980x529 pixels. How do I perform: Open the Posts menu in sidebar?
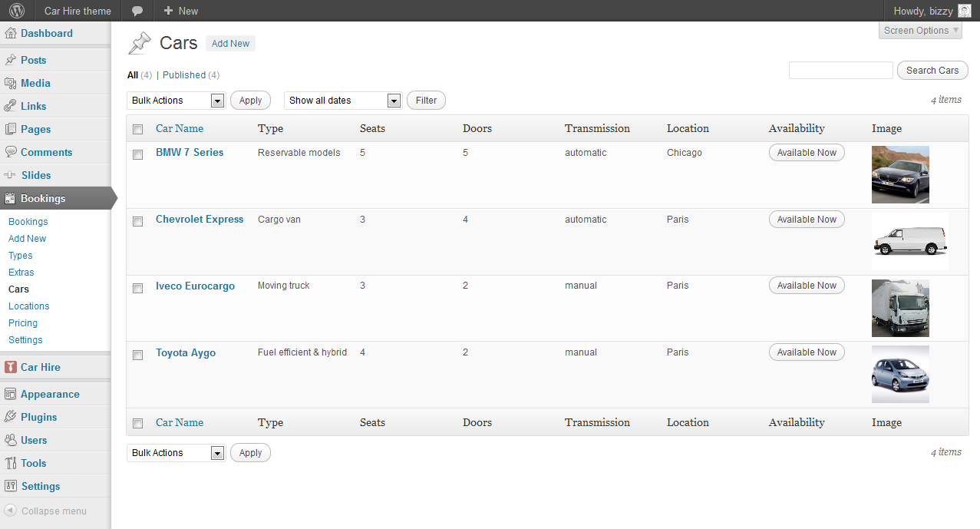coord(33,60)
